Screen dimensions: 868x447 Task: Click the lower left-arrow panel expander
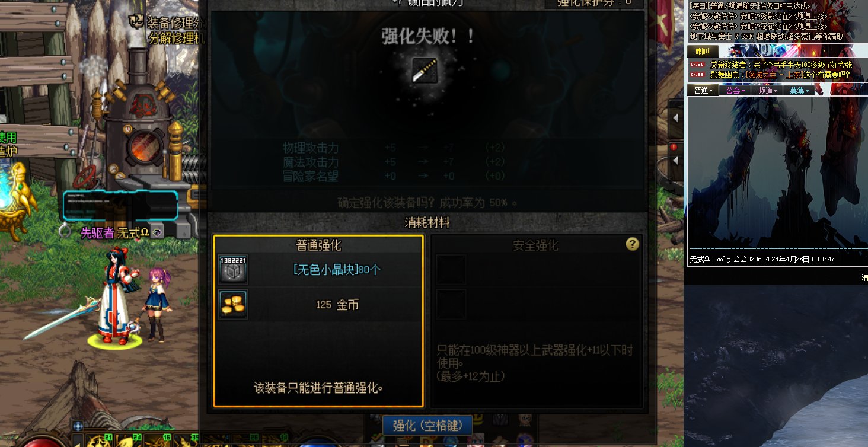[x=675, y=161]
